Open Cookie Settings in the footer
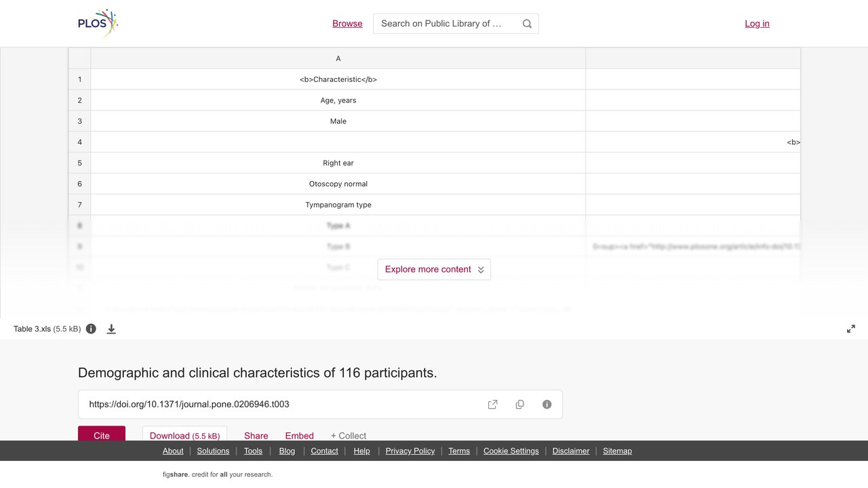Viewport: 868px width, 488px height. click(511, 451)
